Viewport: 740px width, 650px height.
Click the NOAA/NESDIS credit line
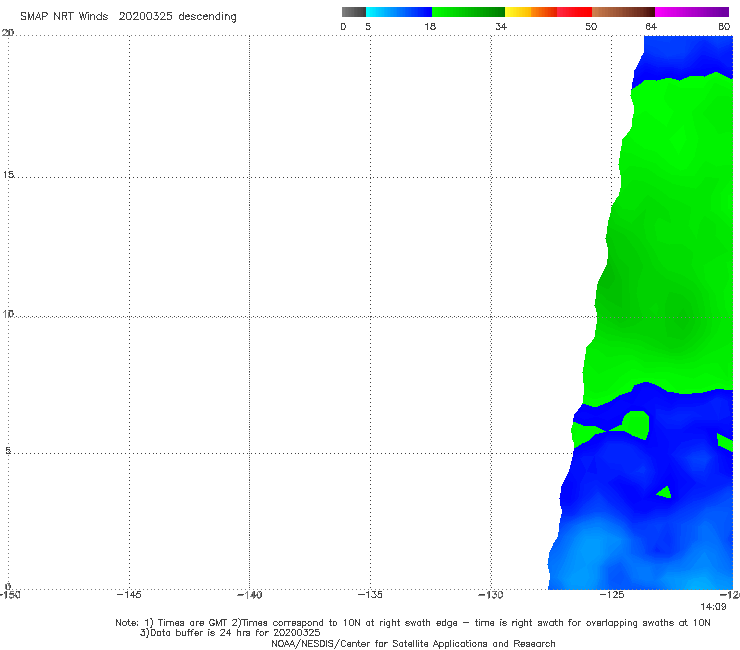413,643
